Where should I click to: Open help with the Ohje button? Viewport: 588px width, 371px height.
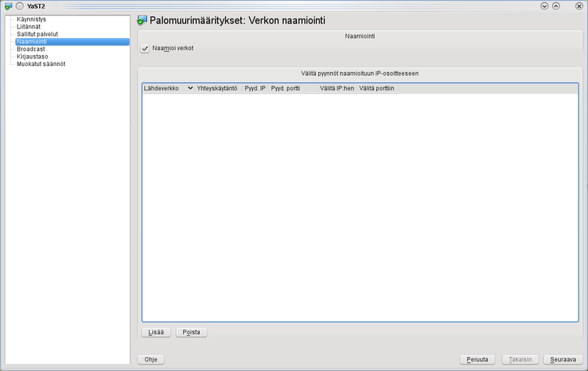[151, 360]
